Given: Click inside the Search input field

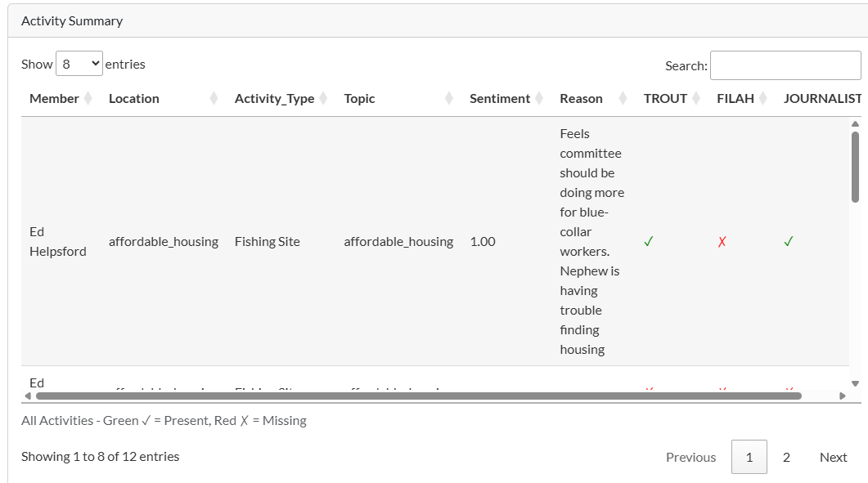Looking at the screenshot, I should point(785,65).
